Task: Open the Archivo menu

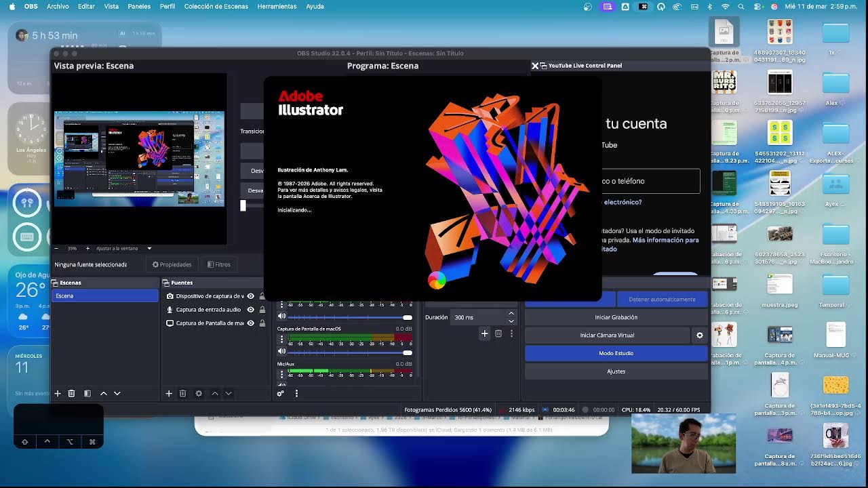Action: (x=58, y=6)
